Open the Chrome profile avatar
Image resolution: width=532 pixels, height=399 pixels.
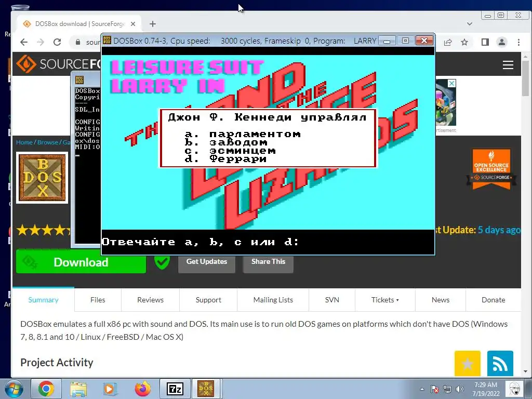(x=502, y=42)
